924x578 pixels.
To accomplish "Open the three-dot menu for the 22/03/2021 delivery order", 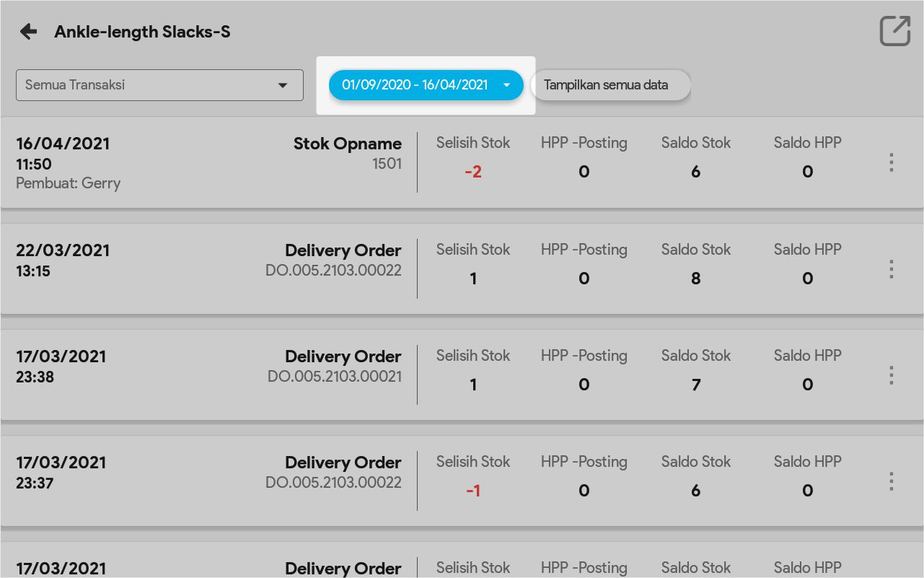I will (892, 269).
